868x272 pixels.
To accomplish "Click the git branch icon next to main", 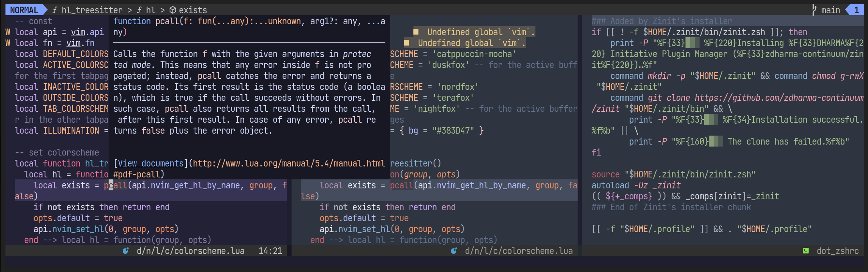I will pyautogui.click(x=814, y=10).
